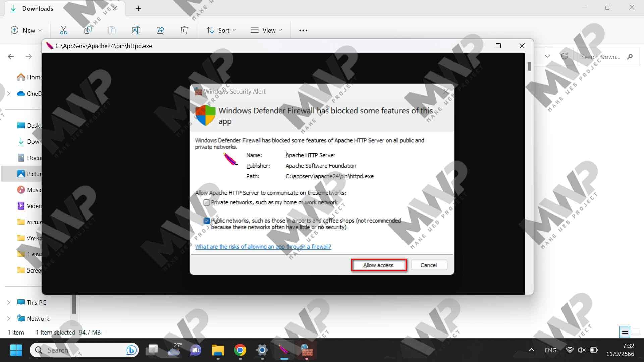
Task: Expand the This PC tree node
Action: (x=9, y=302)
